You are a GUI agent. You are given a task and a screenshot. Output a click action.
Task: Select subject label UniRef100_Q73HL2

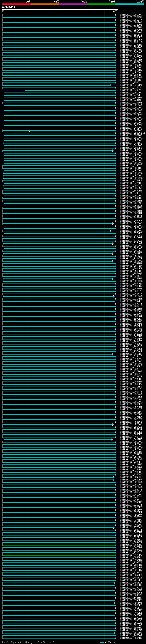point(131,180)
